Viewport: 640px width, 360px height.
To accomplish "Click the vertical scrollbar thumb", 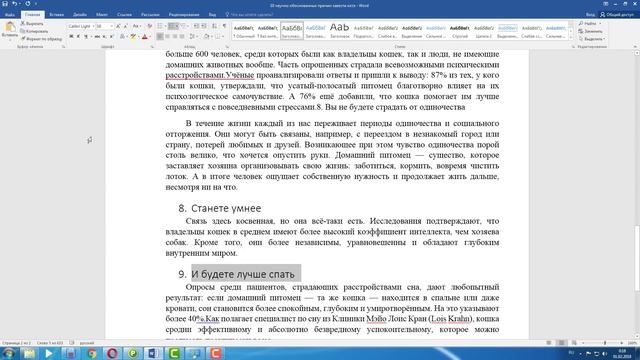I will (x=637, y=258).
